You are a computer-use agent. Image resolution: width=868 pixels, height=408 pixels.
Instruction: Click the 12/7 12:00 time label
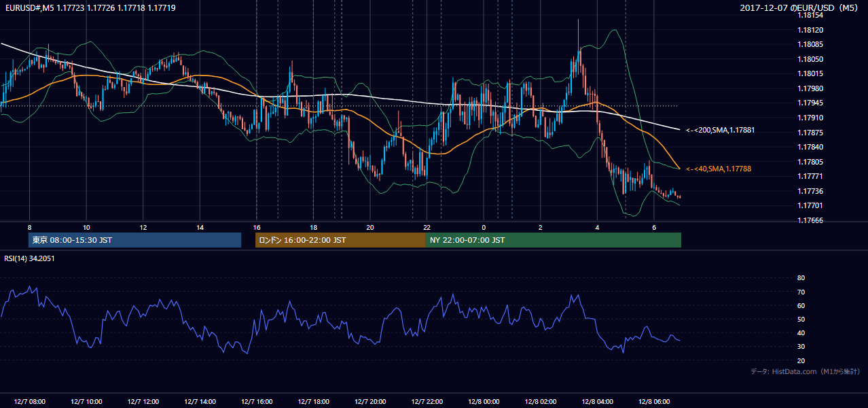(x=143, y=402)
